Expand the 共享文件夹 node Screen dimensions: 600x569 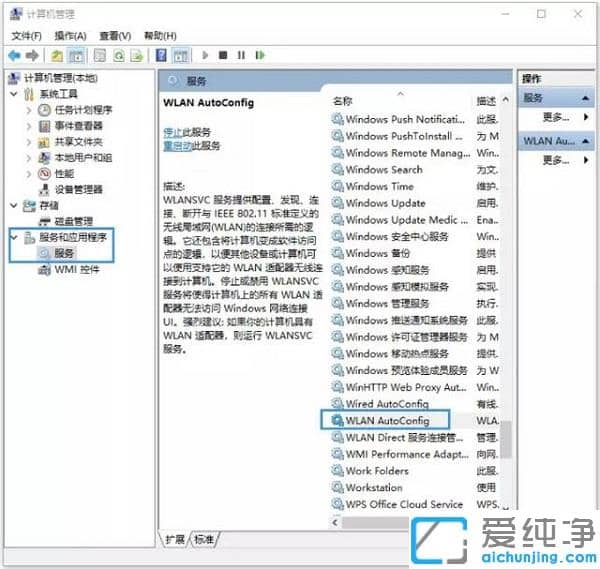pos(29,142)
